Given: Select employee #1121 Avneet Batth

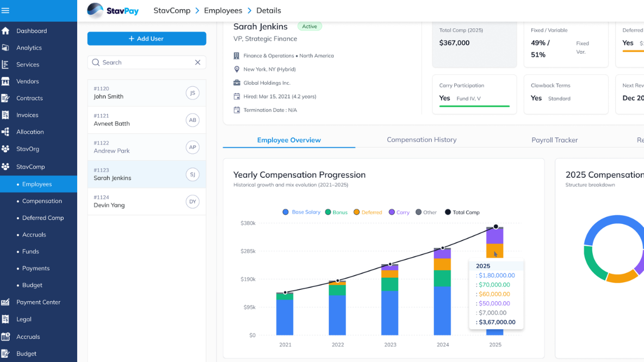Looking at the screenshot, I should click(x=147, y=120).
